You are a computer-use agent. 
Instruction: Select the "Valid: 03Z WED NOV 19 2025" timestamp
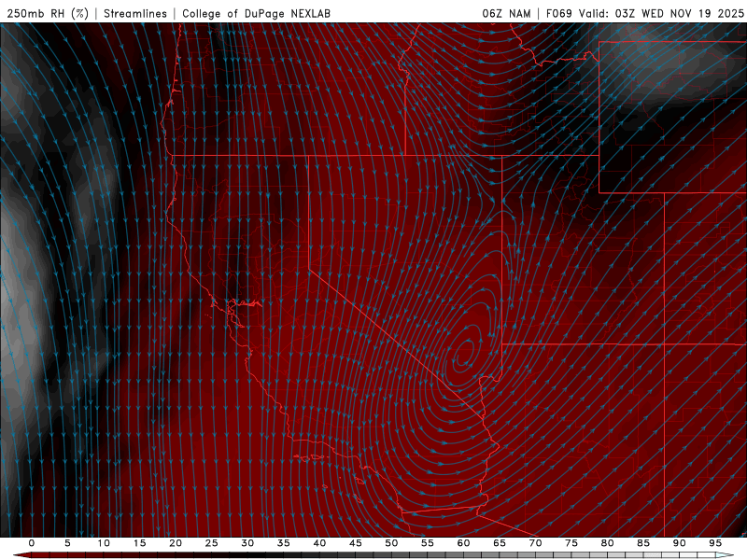[661, 13]
